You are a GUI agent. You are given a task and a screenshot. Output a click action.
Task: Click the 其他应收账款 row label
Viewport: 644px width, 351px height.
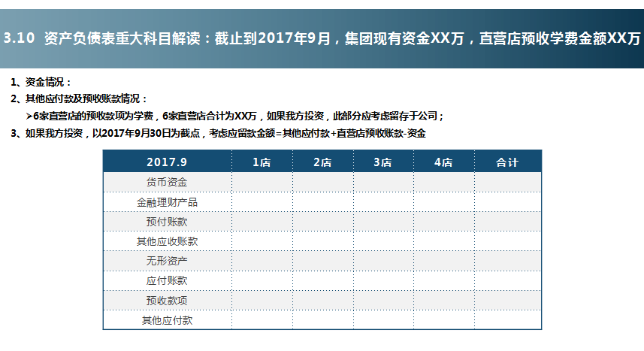(x=167, y=241)
